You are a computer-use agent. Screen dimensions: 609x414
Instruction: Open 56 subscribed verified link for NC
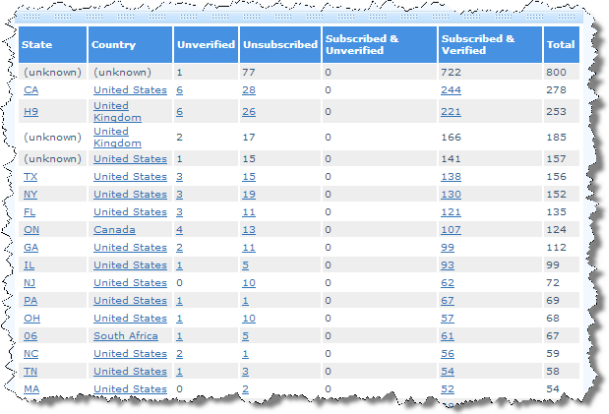point(447,354)
